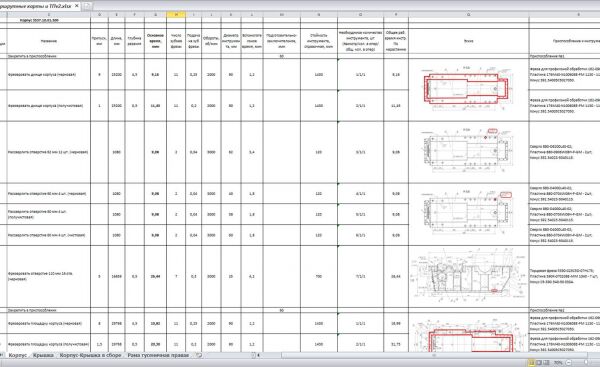
Task: Select column F header
Action: click(134, 15)
